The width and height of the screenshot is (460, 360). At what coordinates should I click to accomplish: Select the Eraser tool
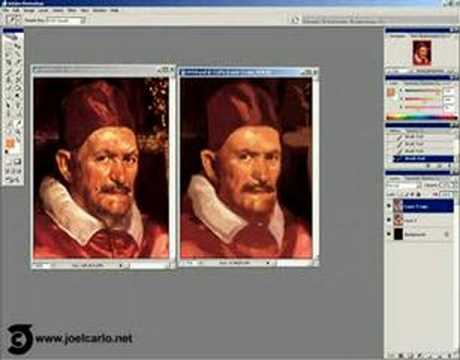tap(9, 88)
